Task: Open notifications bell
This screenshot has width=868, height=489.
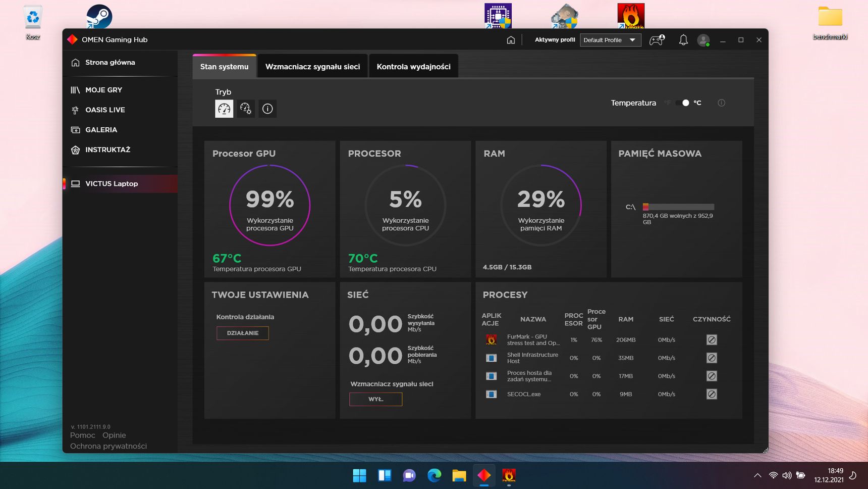Action: 683,40
